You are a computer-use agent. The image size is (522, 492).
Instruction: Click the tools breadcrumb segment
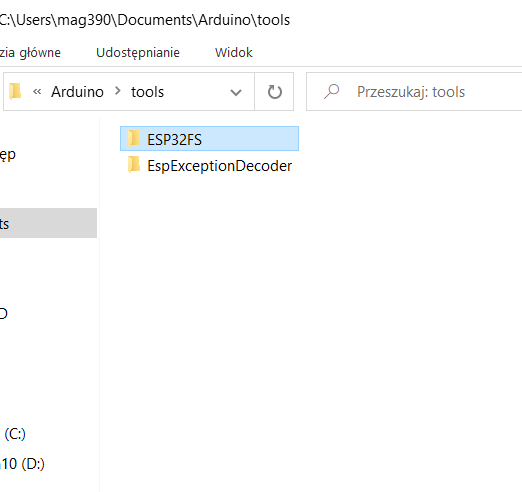[x=147, y=92]
